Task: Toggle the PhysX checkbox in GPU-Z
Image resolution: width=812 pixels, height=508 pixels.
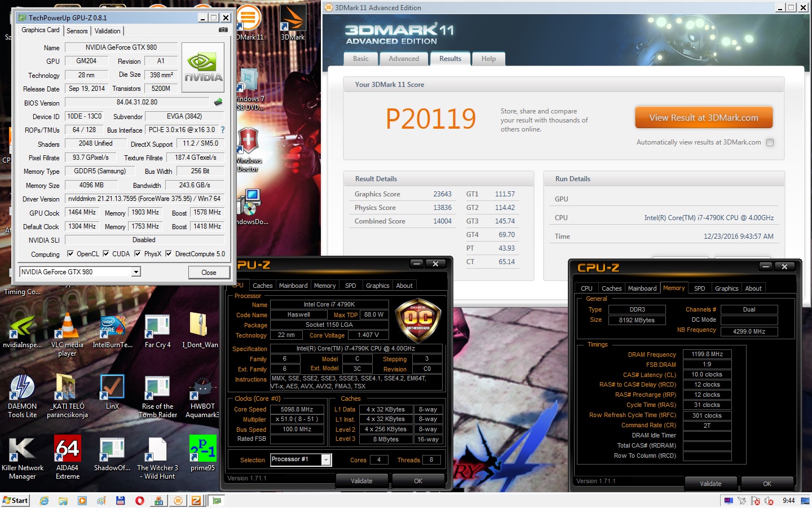Action: click(138, 254)
